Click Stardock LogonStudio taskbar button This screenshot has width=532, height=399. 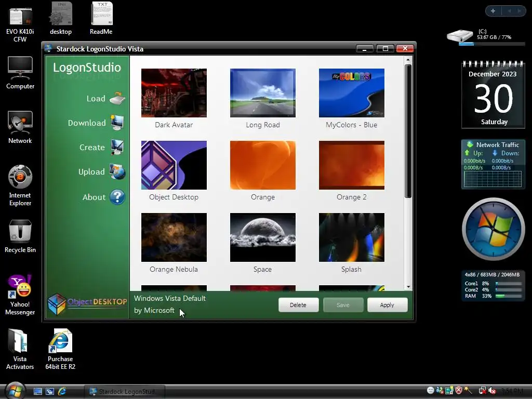point(124,392)
